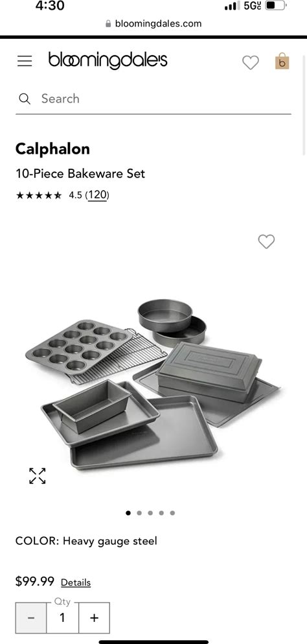Add bakeware set to favorites heart

(x=266, y=241)
